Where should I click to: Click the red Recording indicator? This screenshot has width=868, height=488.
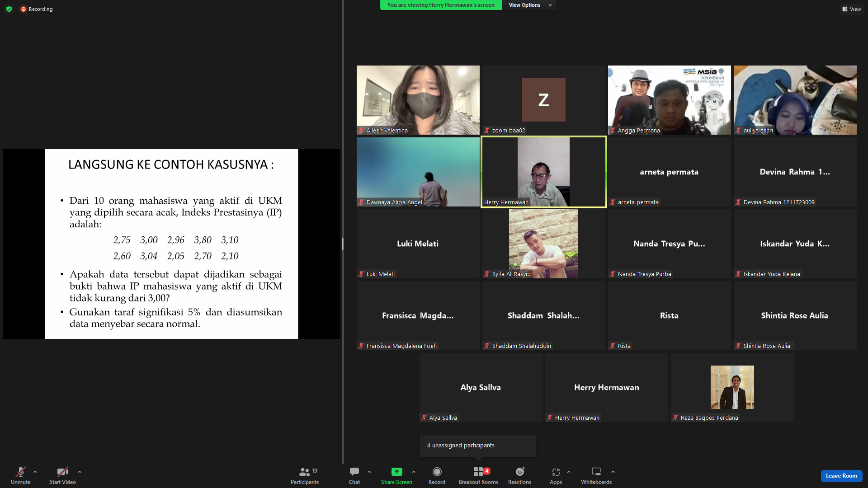click(x=37, y=9)
